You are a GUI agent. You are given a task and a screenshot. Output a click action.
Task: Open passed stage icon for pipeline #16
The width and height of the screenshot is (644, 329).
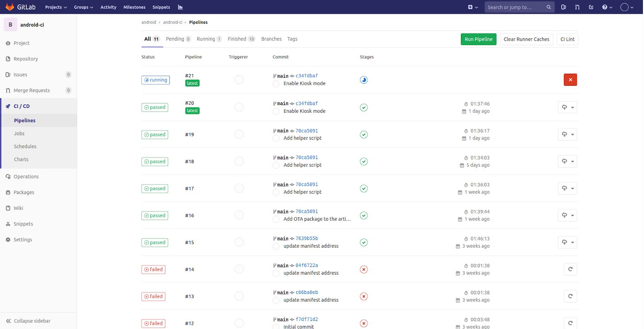[x=364, y=215]
